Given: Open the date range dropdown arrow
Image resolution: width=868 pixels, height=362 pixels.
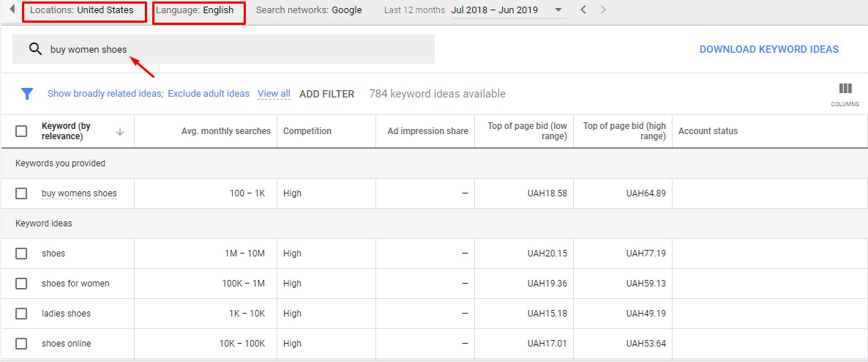Looking at the screenshot, I should pyautogui.click(x=558, y=10).
